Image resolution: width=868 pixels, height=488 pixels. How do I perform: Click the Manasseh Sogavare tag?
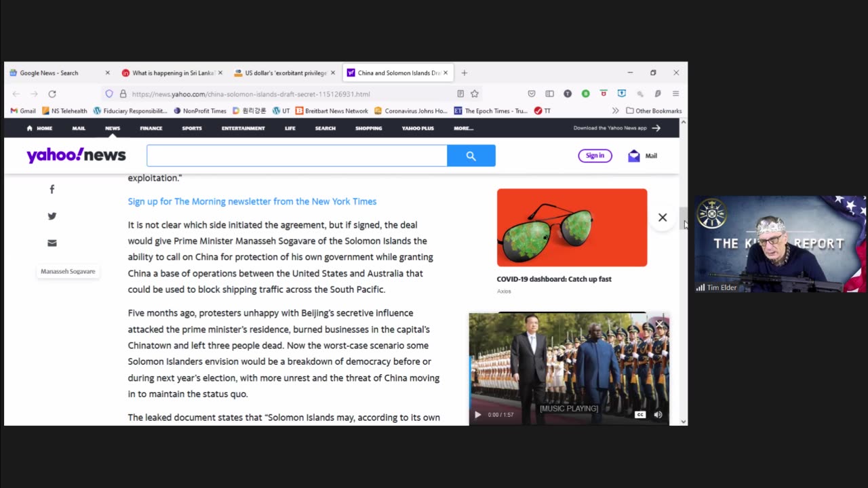68,271
